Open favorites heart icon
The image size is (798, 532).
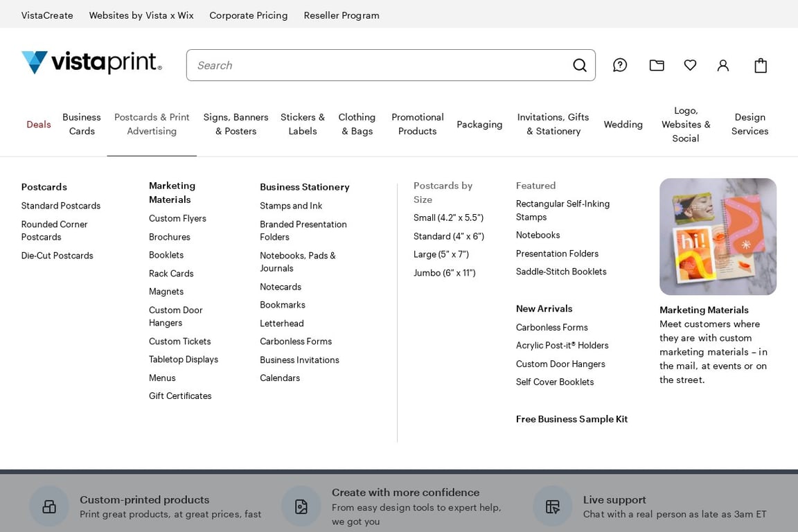[x=690, y=65]
